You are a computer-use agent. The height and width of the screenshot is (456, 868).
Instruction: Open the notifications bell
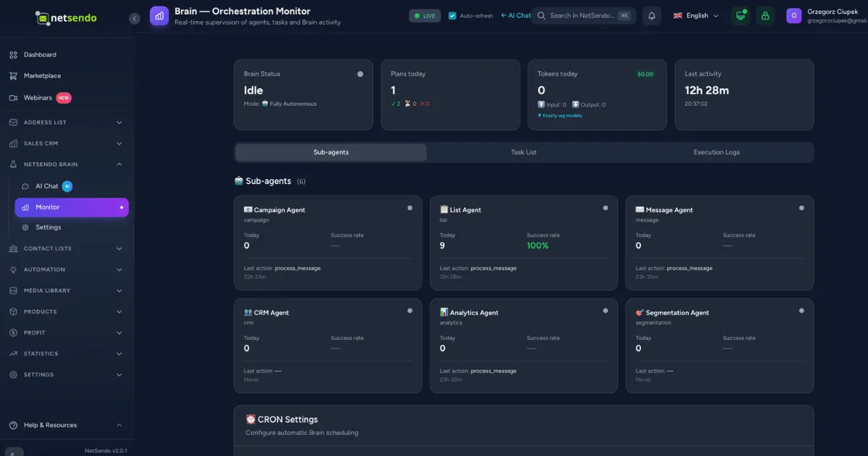652,16
